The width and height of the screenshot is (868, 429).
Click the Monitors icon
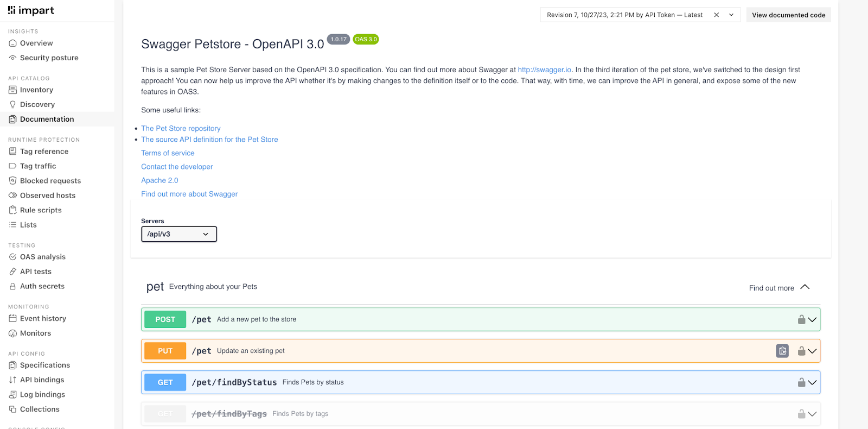click(x=12, y=333)
